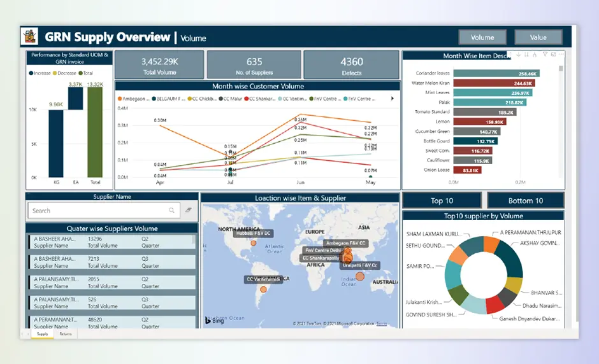Expand customer volume legend with right arrow
Image resolution: width=599 pixels, height=364 pixels.
pos(392,99)
